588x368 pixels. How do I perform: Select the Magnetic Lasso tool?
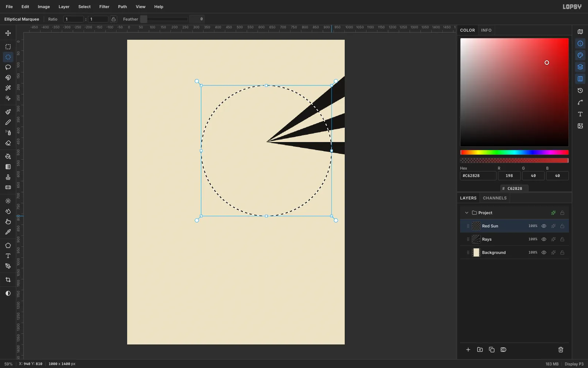[8, 78]
